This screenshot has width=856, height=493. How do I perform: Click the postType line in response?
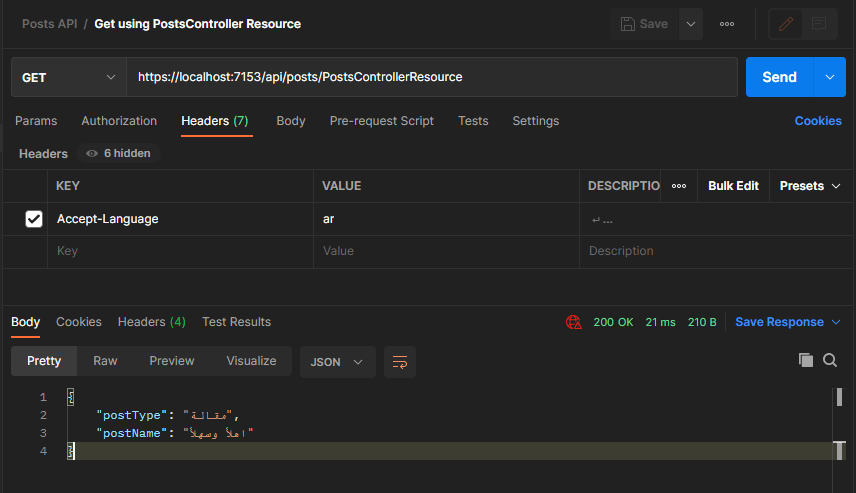[x=168, y=415]
